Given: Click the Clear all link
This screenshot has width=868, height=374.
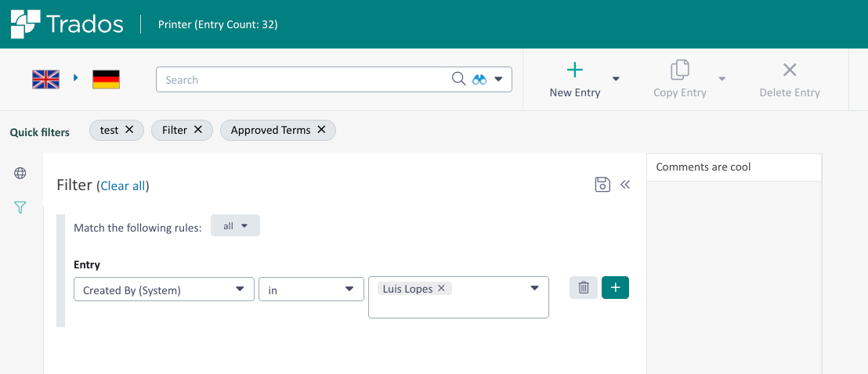Looking at the screenshot, I should click(123, 186).
